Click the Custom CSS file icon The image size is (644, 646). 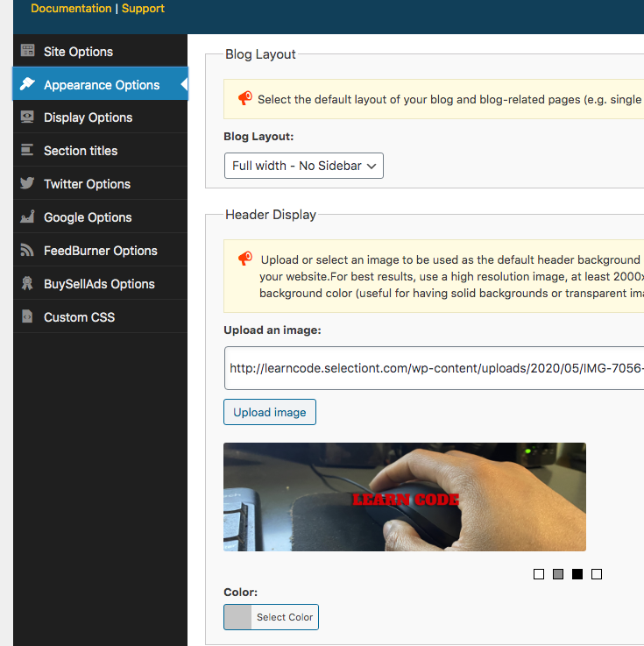pyautogui.click(x=27, y=316)
